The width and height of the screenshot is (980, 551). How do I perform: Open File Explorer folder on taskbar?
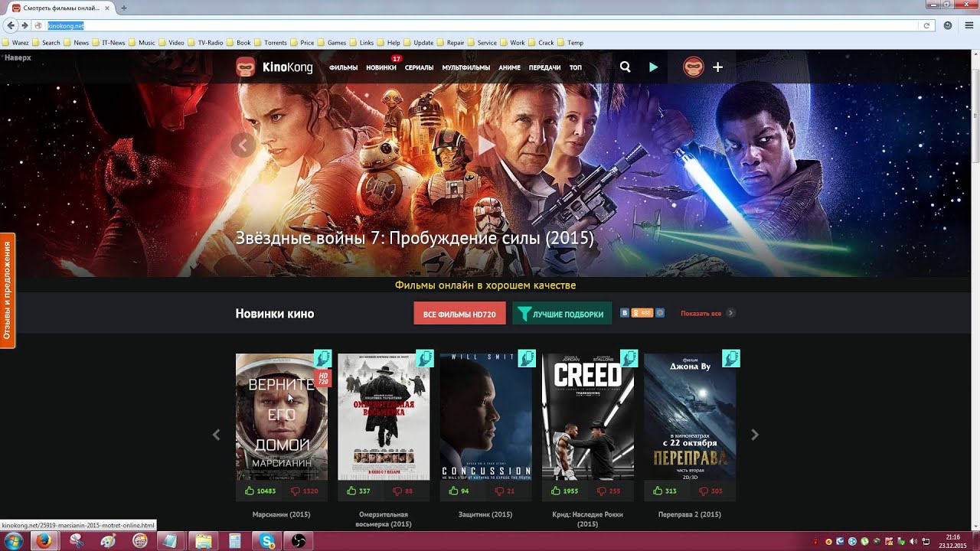click(203, 541)
